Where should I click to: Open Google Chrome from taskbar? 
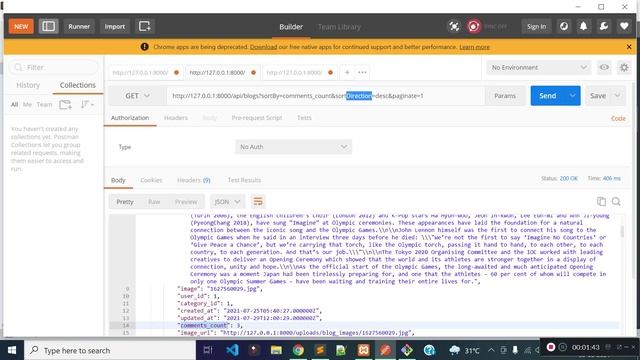point(298,350)
